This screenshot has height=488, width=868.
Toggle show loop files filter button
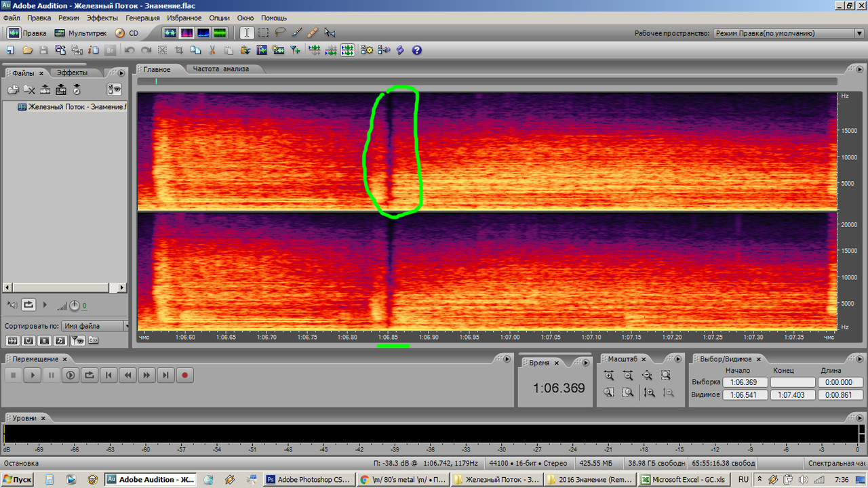click(x=29, y=340)
